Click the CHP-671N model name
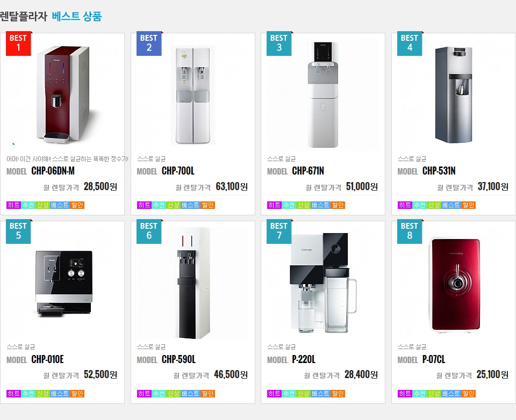This screenshot has height=420, width=516. click(307, 171)
